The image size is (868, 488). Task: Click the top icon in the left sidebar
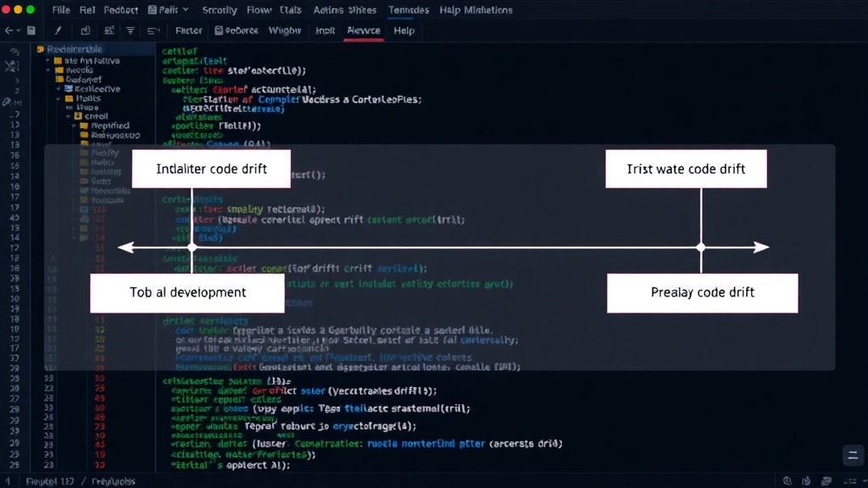coord(14,52)
